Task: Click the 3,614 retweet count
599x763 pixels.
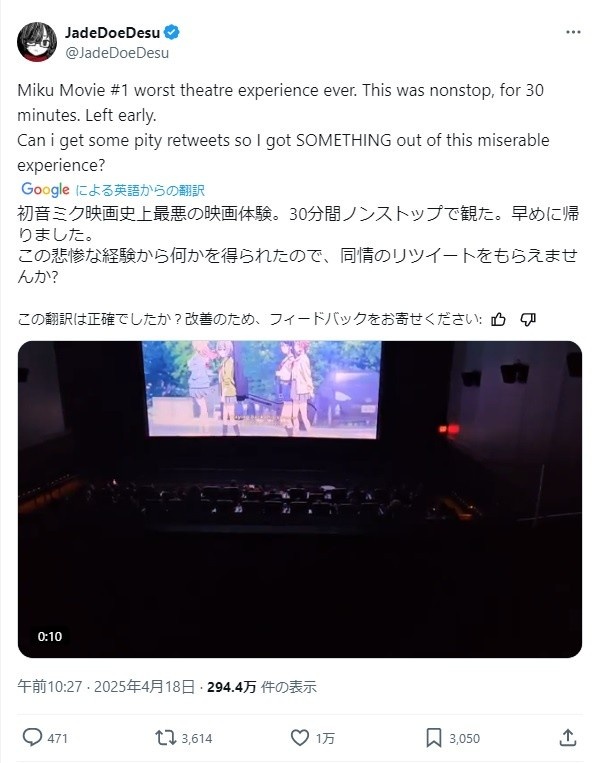Action: point(197,739)
